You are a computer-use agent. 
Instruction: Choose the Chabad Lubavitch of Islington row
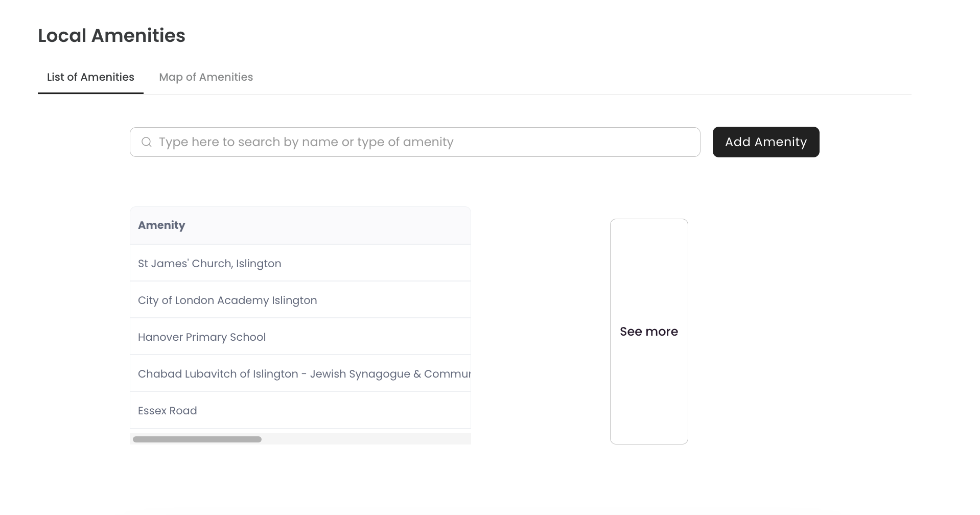300,373
